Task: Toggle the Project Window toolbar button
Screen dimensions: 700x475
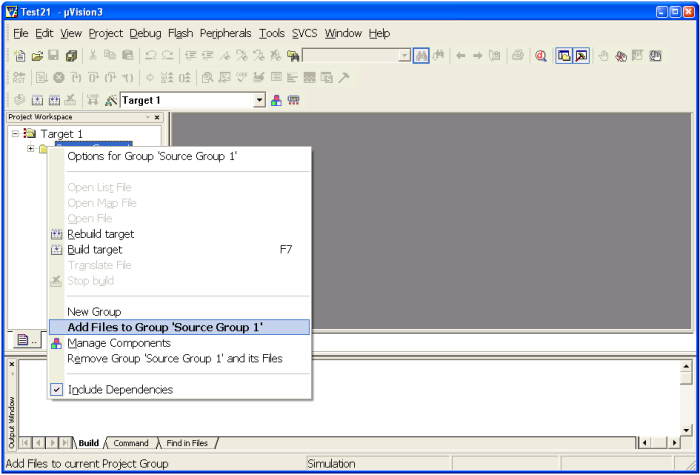Action: click(x=565, y=56)
